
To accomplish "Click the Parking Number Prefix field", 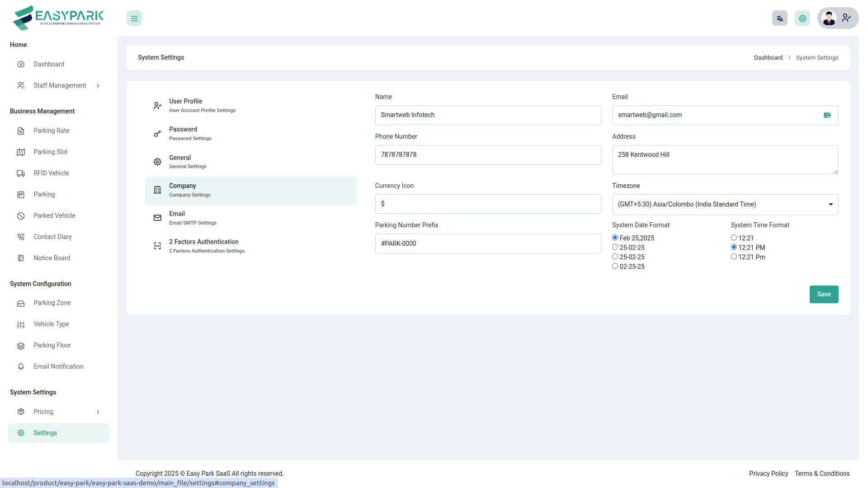I will pyautogui.click(x=487, y=244).
